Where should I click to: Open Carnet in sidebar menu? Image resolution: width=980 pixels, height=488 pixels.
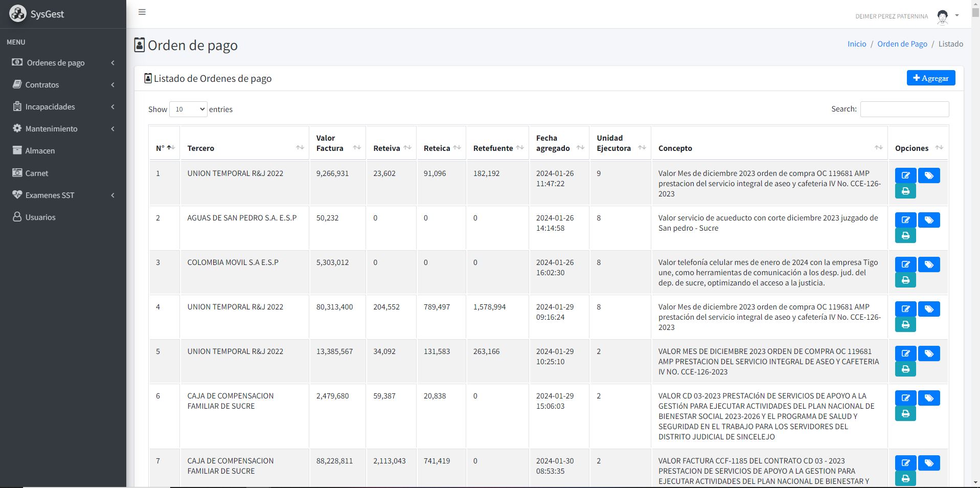[x=37, y=173]
